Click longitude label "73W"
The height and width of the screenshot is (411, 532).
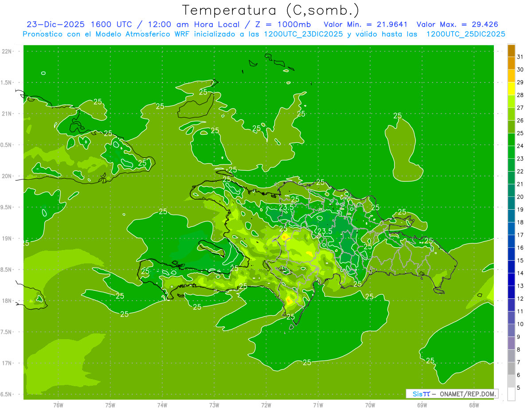pyautogui.click(x=214, y=405)
